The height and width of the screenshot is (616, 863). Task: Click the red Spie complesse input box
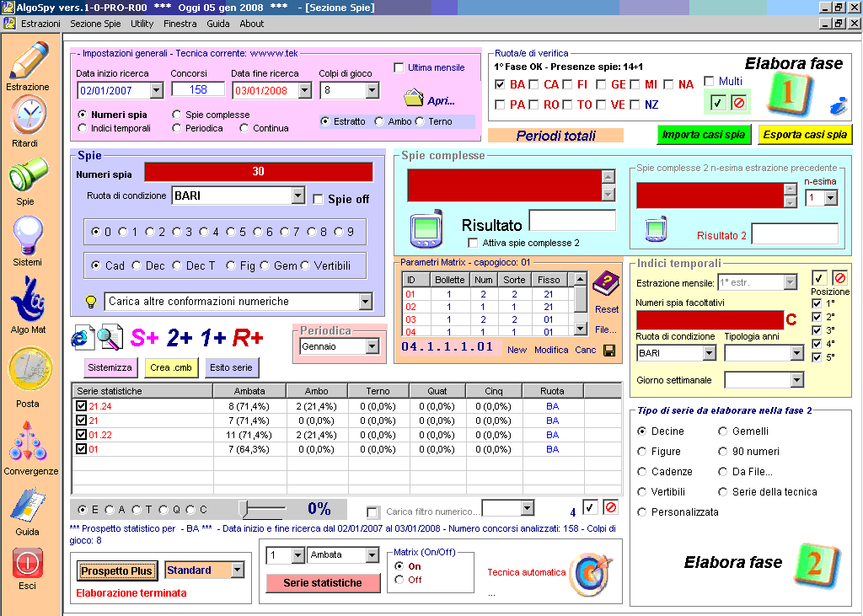pyautogui.click(x=505, y=185)
